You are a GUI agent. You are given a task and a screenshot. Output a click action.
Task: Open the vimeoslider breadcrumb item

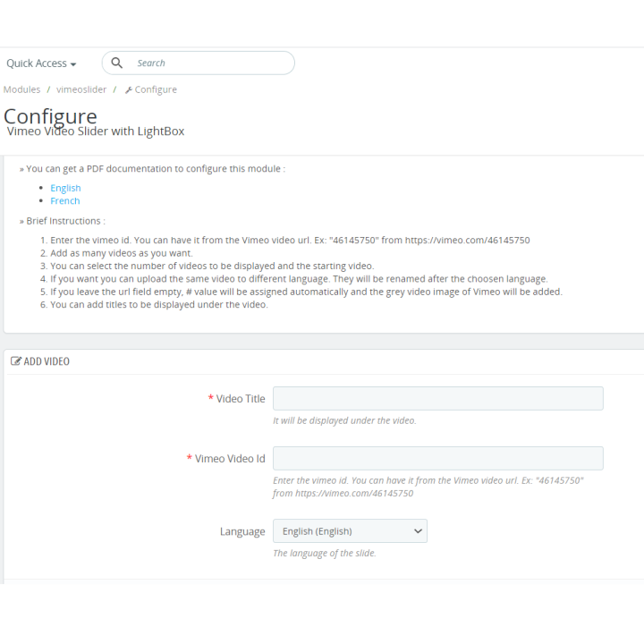pyautogui.click(x=81, y=89)
